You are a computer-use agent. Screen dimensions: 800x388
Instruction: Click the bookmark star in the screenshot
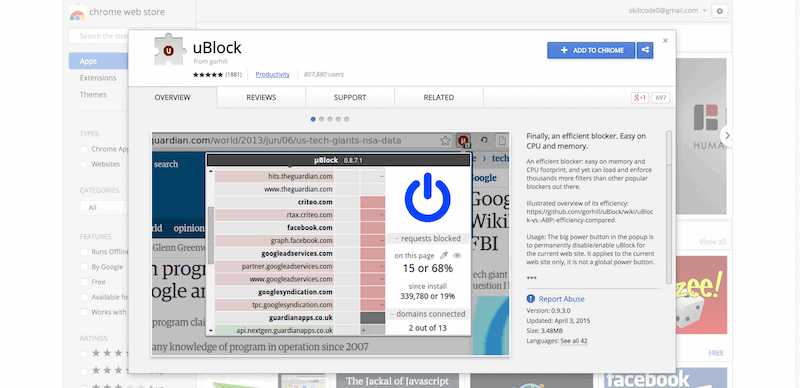pyautogui.click(x=445, y=140)
